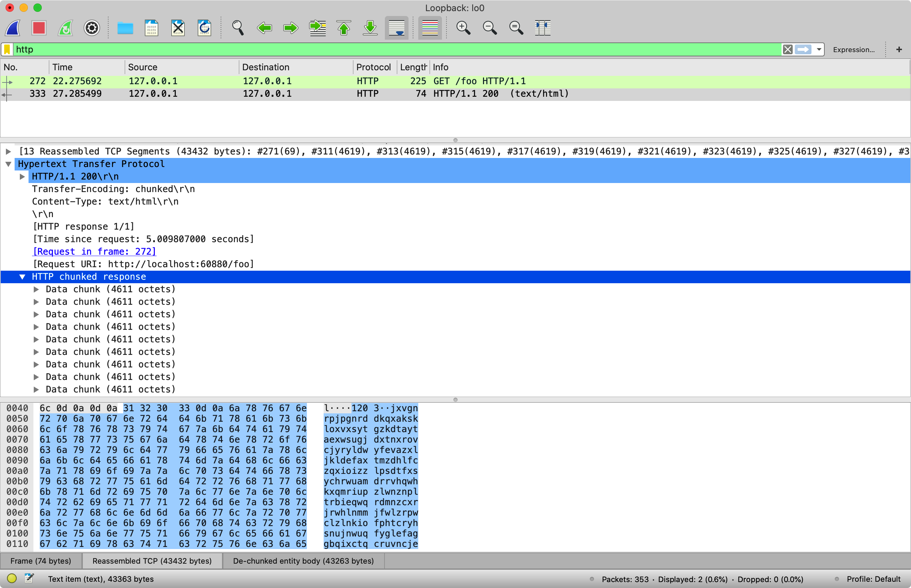This screenshot has width=911, height=588.
Task: Open capture options gear icon
Action: (92, 28)
